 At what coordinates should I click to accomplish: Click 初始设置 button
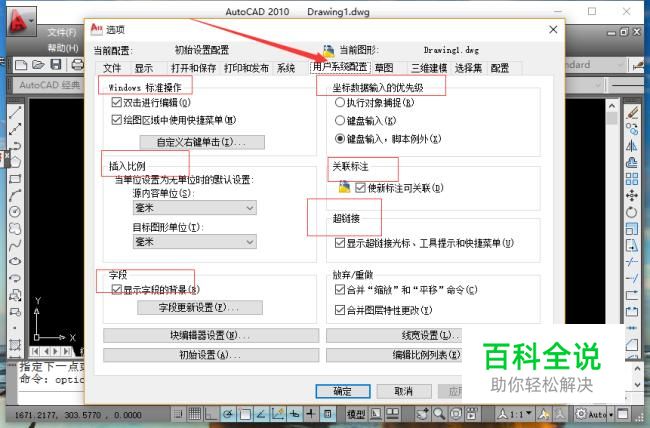pos(211,355)
